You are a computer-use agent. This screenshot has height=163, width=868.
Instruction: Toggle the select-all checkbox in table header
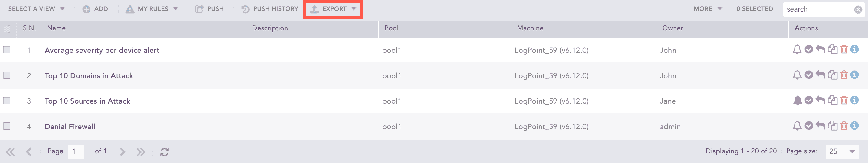[x=7, y=29]
